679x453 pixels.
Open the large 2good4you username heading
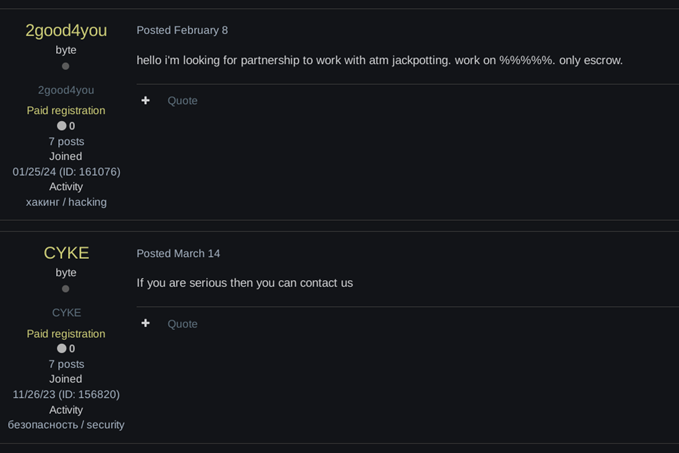pos(66,31)
